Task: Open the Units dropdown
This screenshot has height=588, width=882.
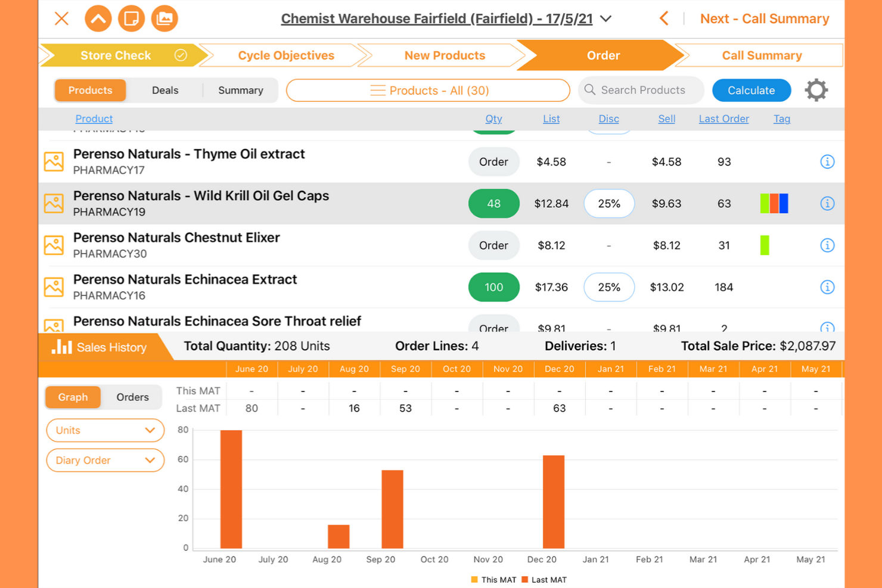Action: 105,430
